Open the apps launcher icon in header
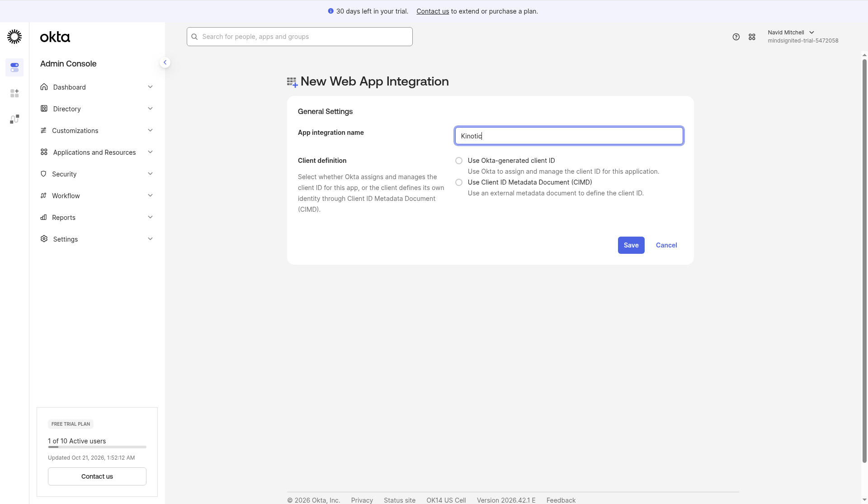 pyautogui.click(x=752, y=37)
